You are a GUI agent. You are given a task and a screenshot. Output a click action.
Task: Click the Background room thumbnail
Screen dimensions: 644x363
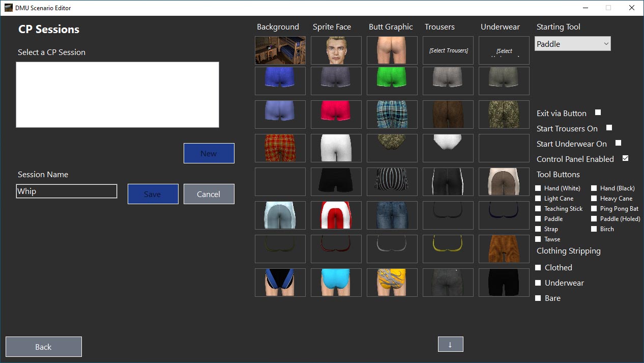[x=280, y=50]
